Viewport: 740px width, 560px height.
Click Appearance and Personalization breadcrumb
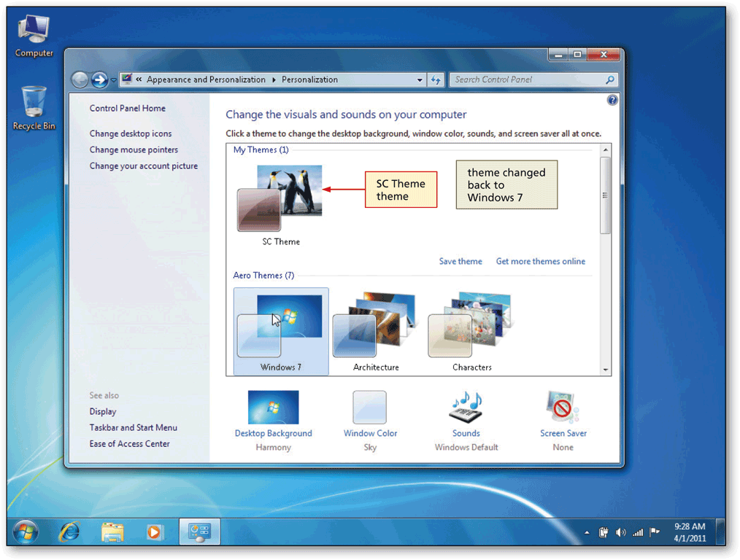pos(206,79)
